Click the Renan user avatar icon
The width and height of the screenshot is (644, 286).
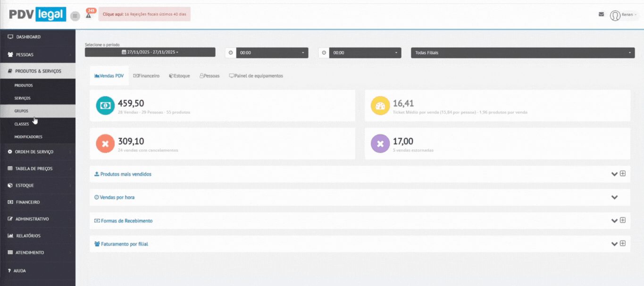pyautogui.click(x=615, y=15)
